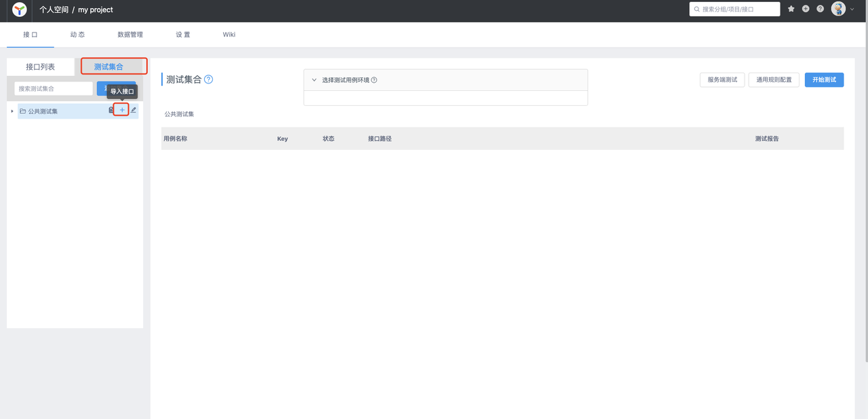868x419 pixels.
Task: Go to 个人空间 breadcrumb link
Action: [x=54, y=9]
